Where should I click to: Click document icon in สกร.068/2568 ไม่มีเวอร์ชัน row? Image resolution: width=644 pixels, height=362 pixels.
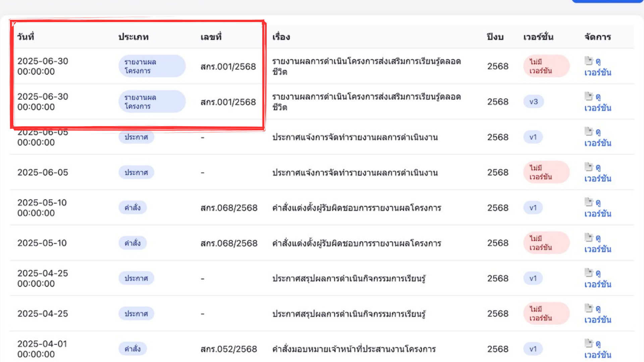(x=589, y=237)
